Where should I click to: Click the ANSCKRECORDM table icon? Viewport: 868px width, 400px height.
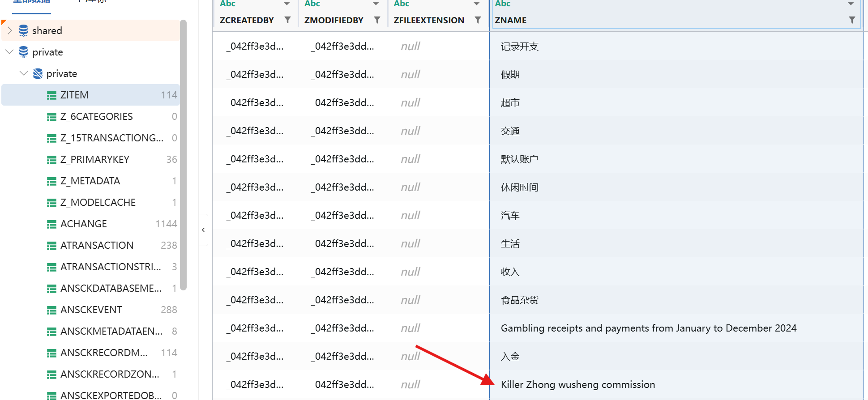pyautogui.click(x=52, y=353)
